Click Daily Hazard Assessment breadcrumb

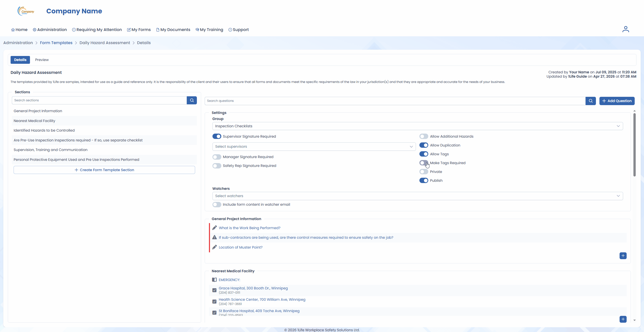point(105,43)
